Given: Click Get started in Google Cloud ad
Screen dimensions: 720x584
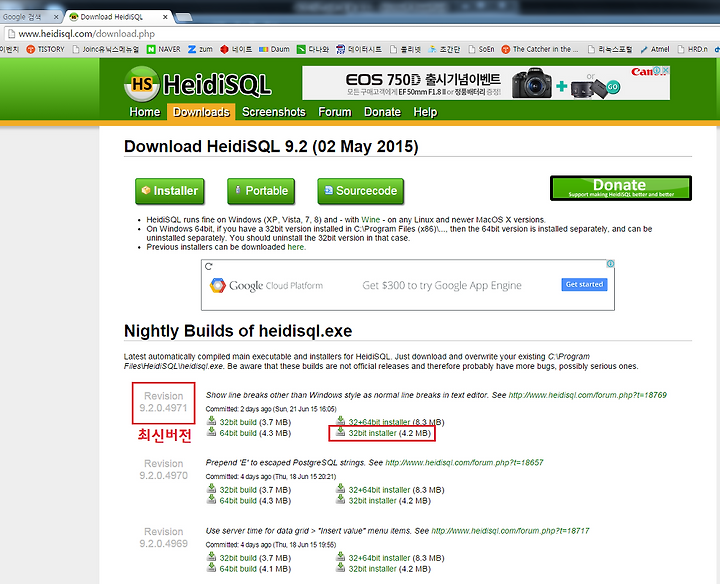Looking at the screenshot, I should click(584, 284).
